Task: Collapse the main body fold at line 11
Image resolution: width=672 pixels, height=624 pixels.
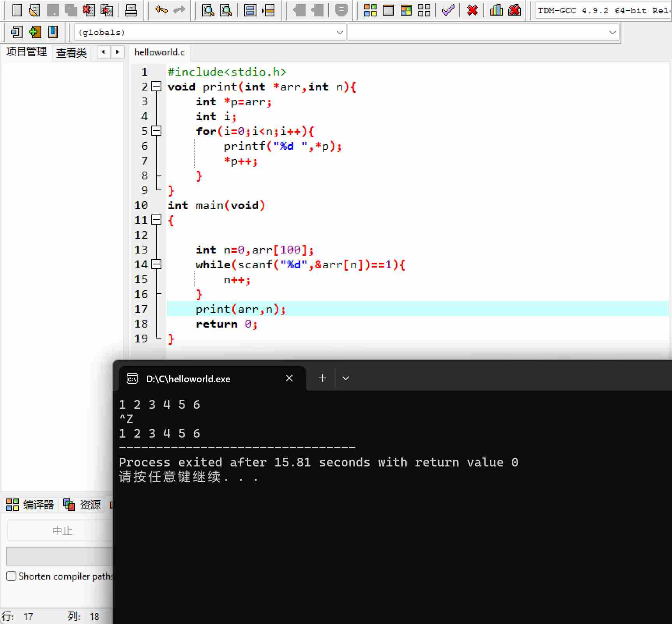Action: [156, 220]
